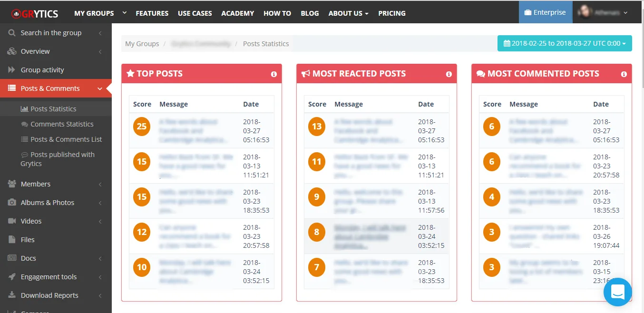
Task: Expand the My Groups dropdown arrow
Action: coord(125,13)
